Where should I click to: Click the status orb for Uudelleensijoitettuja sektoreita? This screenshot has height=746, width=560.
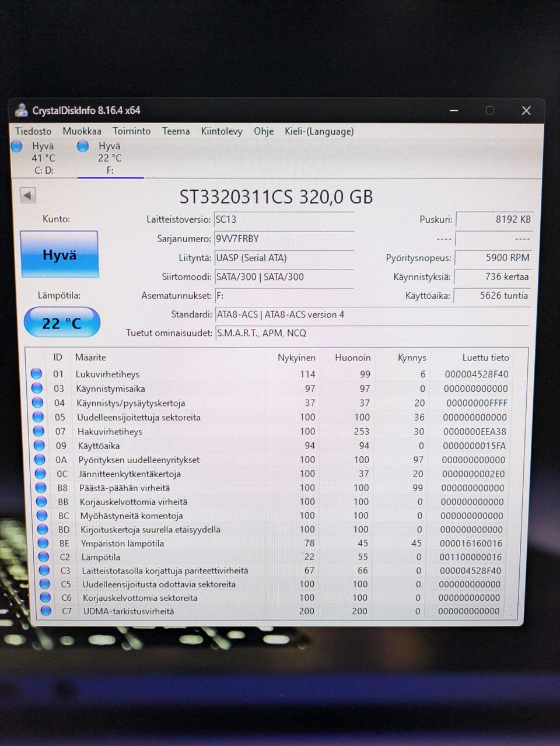38,416
